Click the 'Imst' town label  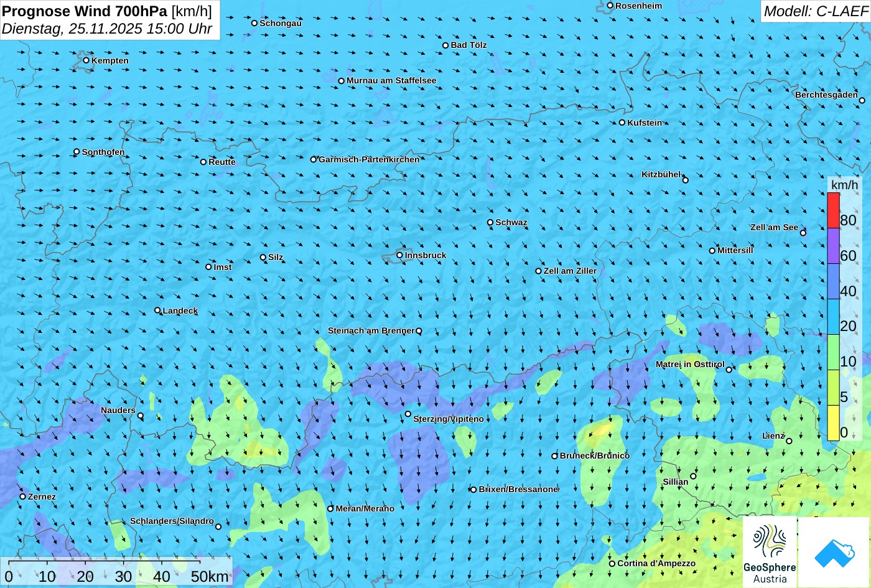click(x=223, y=267)
